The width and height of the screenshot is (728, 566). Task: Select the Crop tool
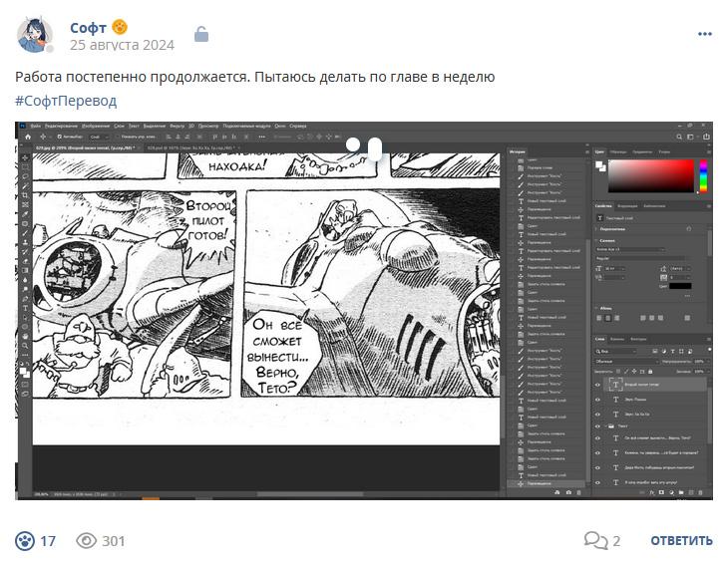point(25,195)
